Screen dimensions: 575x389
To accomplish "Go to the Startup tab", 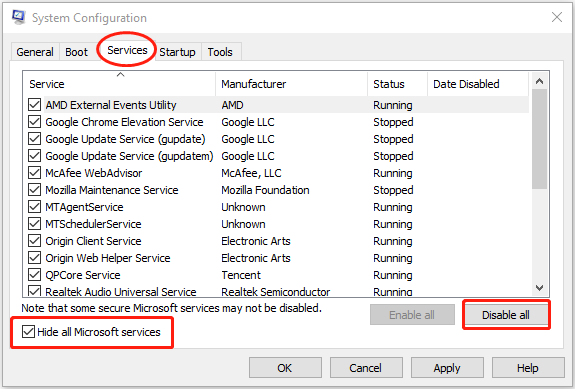I will click(x=177, y=52).
